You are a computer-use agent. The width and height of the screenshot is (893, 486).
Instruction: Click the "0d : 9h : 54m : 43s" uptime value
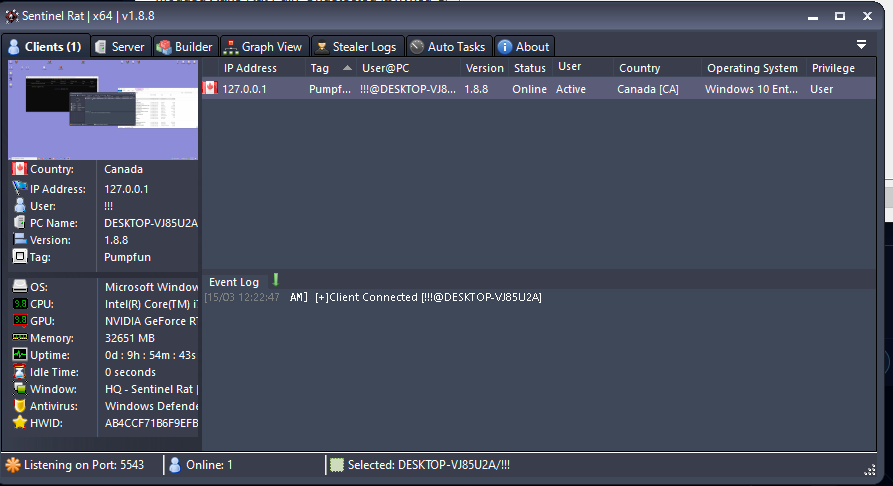150,355
